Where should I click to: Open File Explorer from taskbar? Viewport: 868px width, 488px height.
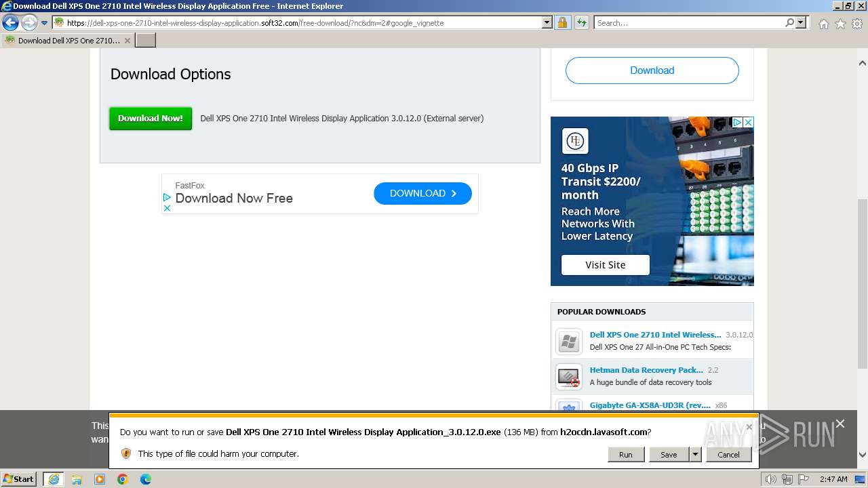(77, 479)
